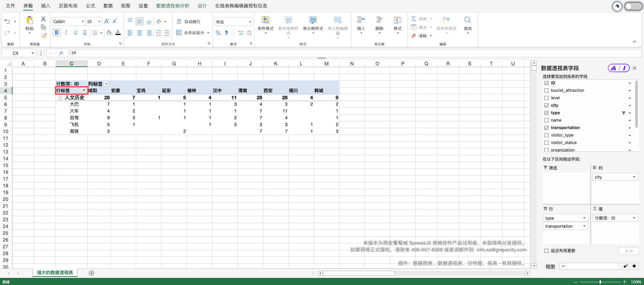Click the fill color paint bucket

coord(109,33)
